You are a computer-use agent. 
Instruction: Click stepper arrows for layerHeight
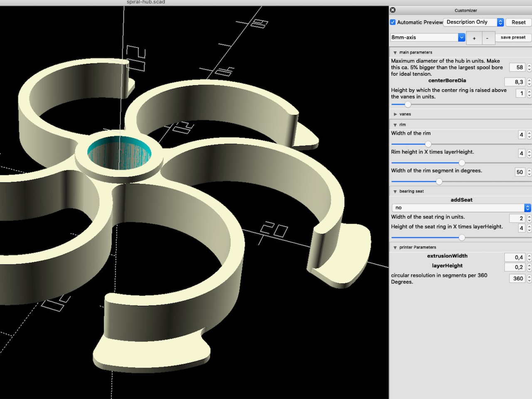529,267
